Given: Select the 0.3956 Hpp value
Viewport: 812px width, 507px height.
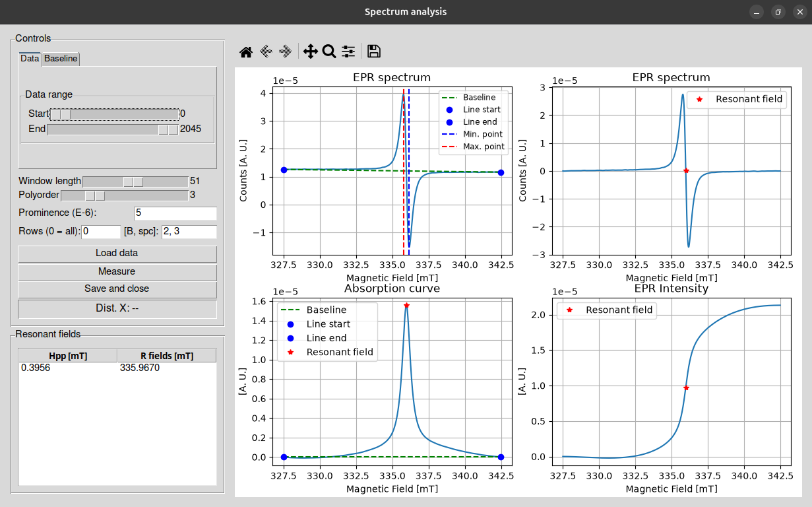Looking at the screenshot, I should click(36, 368).
